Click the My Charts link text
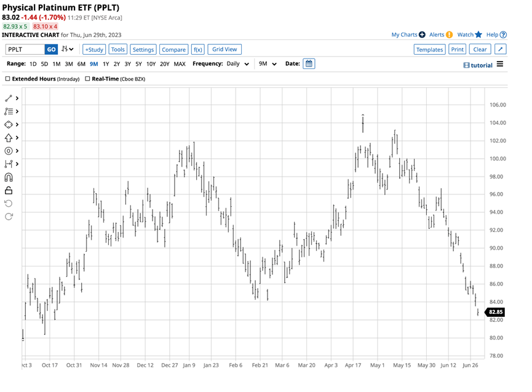Viewport: 532px width, 392px height. tap(404, 34)
